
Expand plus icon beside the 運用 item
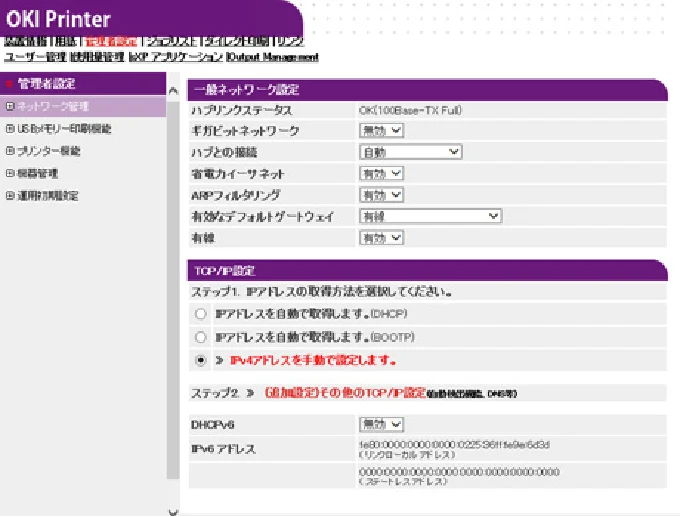pyautogui.click(x=10, y=196)
